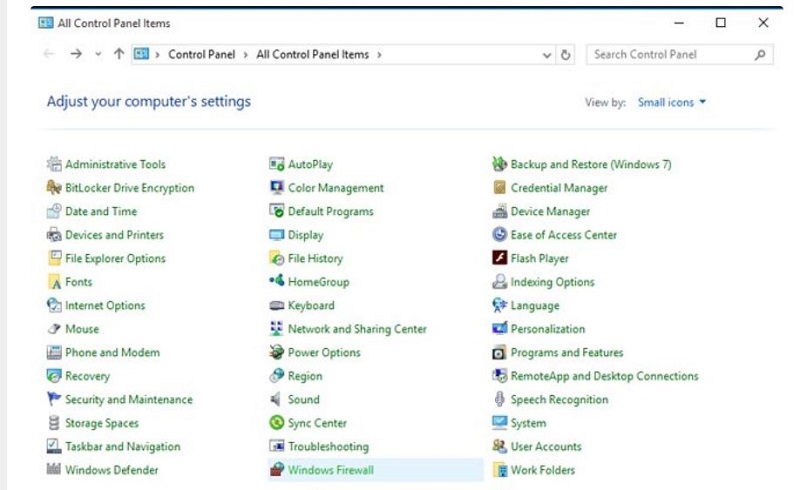Open the AutoPlay icon
The width and height of the screenshot is (800, 490).
click(277, 164)
